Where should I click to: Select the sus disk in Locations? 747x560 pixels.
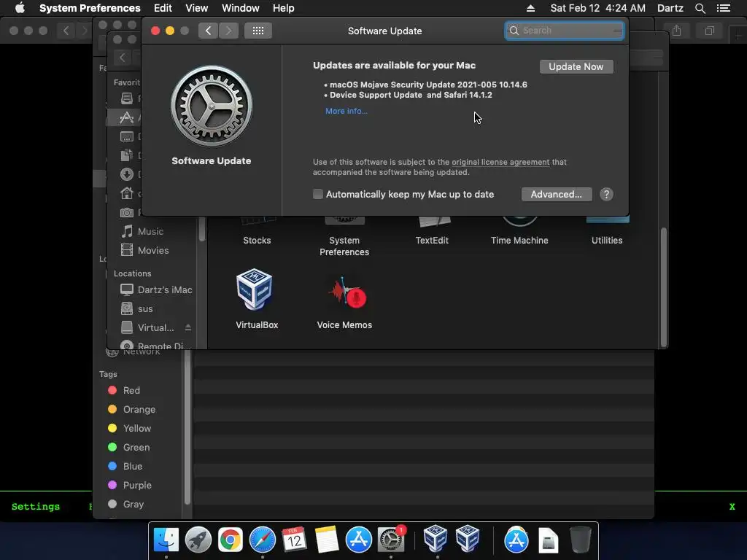click(145, 308)
